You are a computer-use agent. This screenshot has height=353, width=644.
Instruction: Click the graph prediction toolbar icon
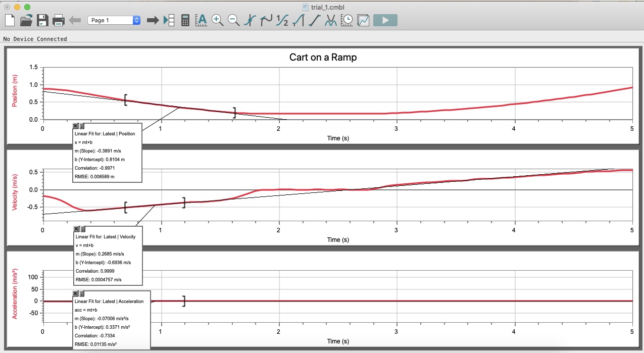(363, 20)
